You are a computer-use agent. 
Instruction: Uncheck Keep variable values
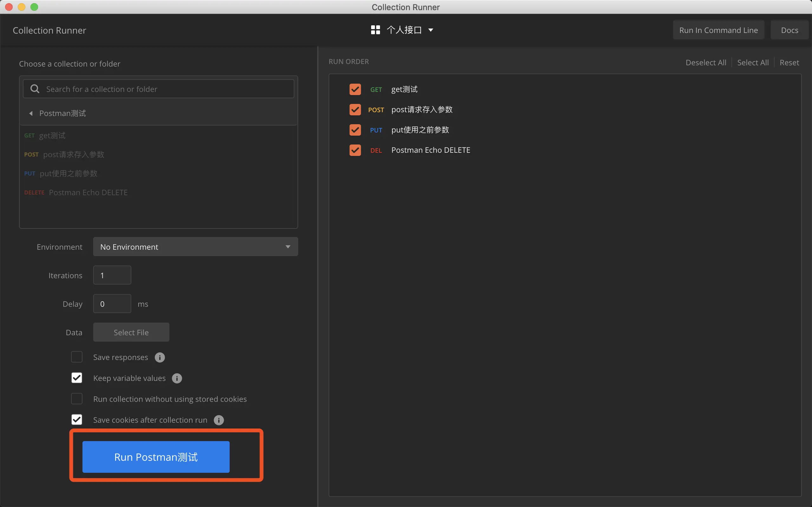pyautogui.click(x=77, y=378)
